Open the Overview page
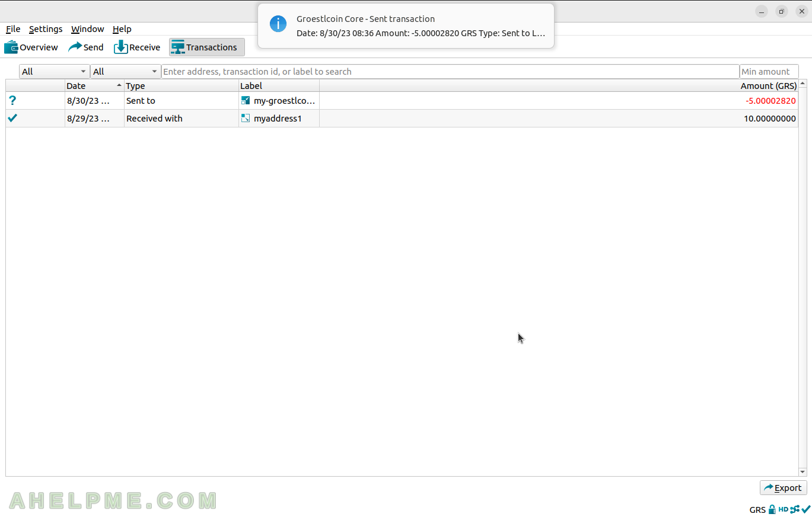Screen dimensions: 812x517 click(31, 47)
